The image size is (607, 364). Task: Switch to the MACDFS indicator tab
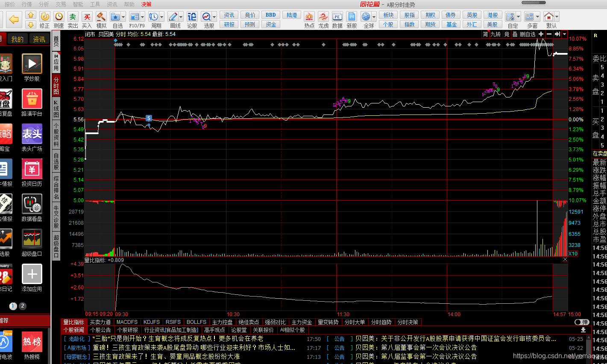(127, 322)
